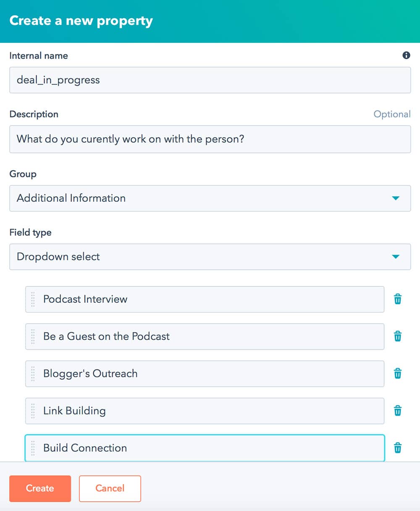Click the Optional label near Description
The width and height of the screenshot is (420, 511).
[x=392, y=114]
